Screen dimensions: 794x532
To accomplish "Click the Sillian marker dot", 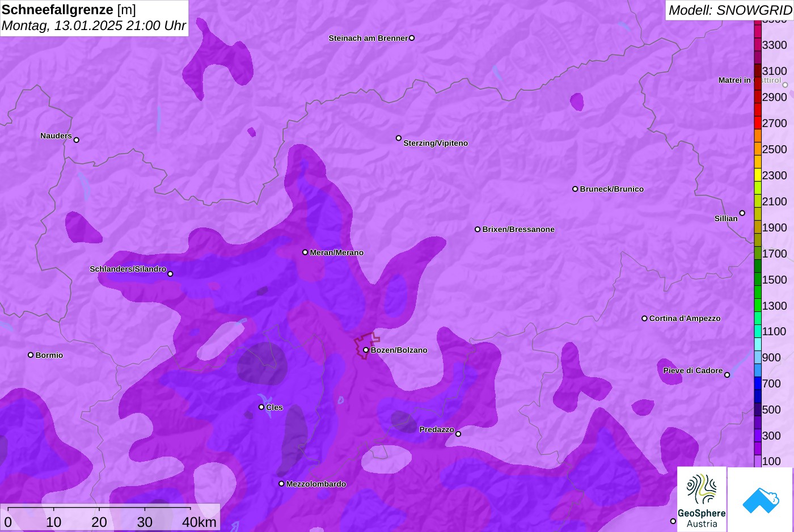I will pos(742,213).
